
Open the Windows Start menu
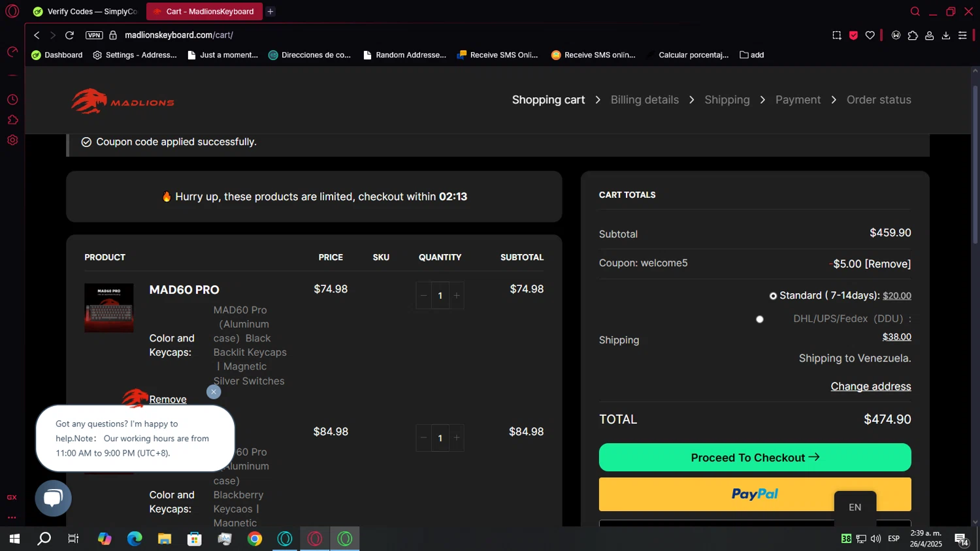[x=14, y=539]
